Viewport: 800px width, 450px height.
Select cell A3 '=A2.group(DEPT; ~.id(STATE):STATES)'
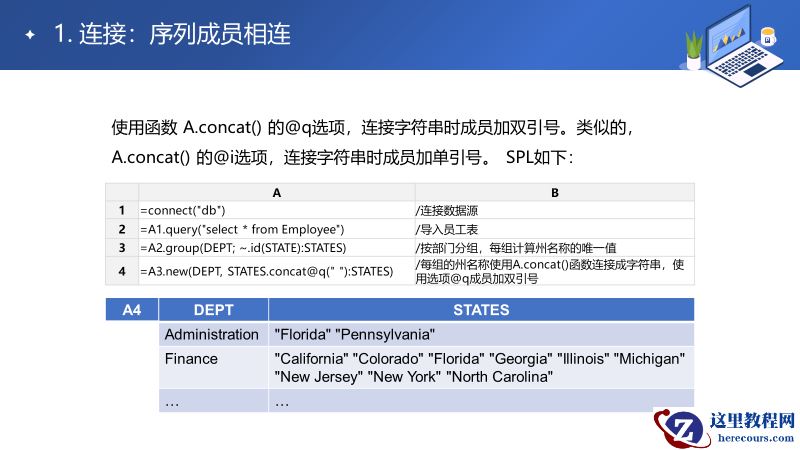point(277,248)
